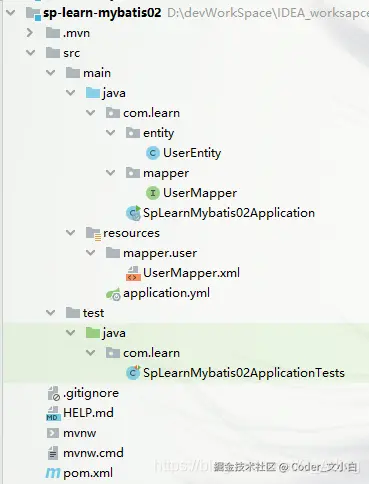Select the test label
Image resolution: width=369 pixels, height=484 pixels.
point(93,313)
